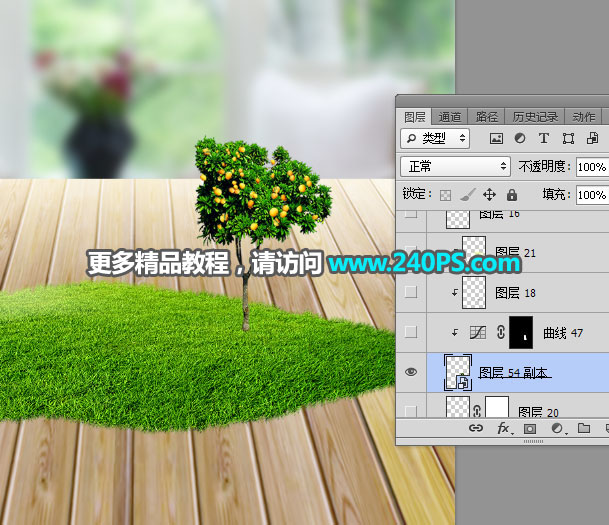Show the 图层 18 layer
The height and width of the screenshot is (525, 609).
tap(411, 292)
